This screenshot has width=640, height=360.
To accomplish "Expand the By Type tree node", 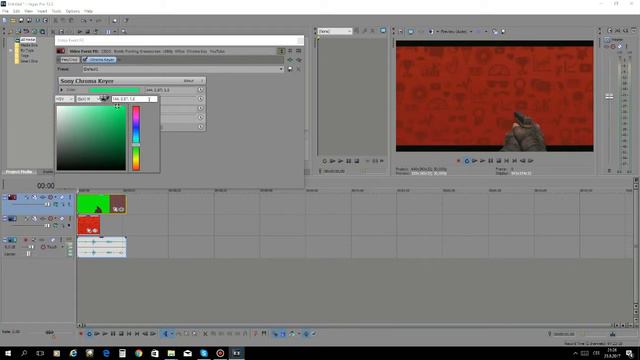I will tap(11, 50).
